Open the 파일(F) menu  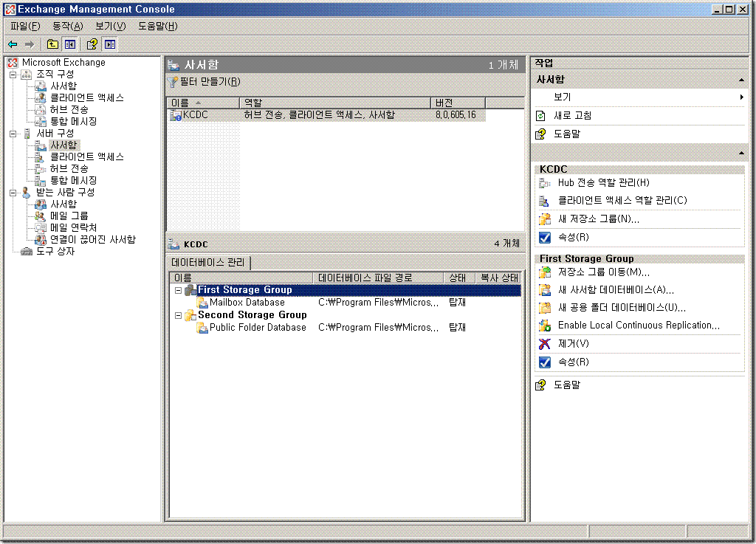[25, 26]
